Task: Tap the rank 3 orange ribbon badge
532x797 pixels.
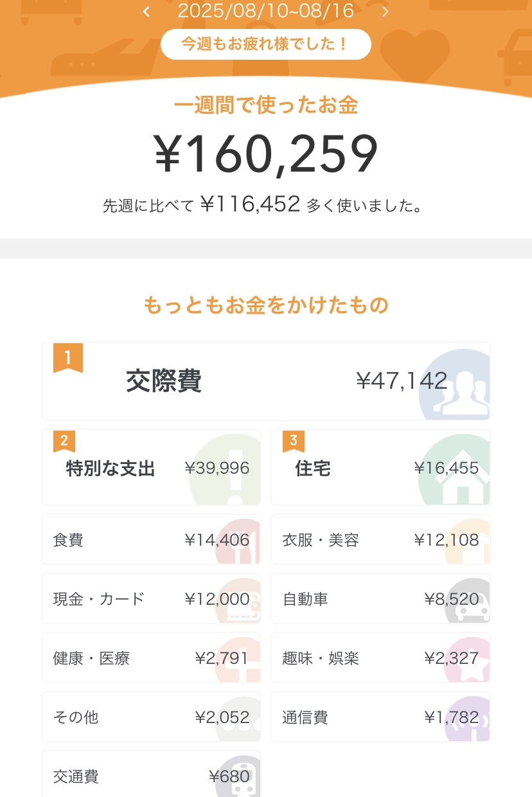Action: pos(294,441)
